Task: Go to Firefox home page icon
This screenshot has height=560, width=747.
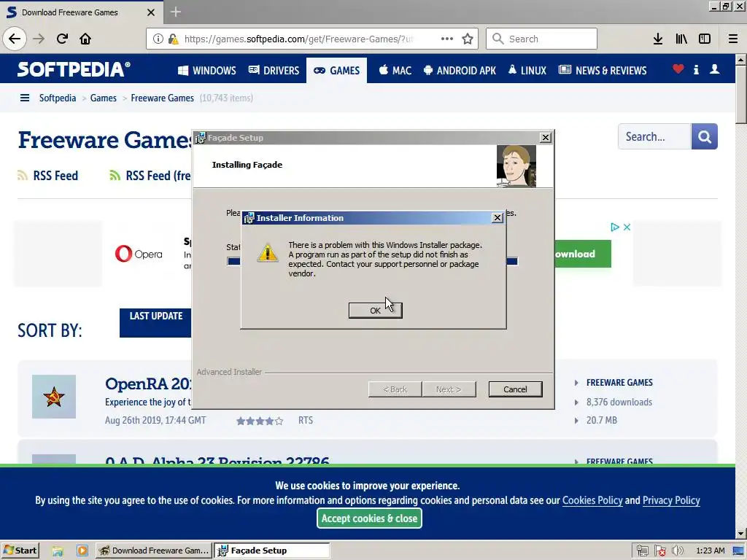Action: pos(85,39)
